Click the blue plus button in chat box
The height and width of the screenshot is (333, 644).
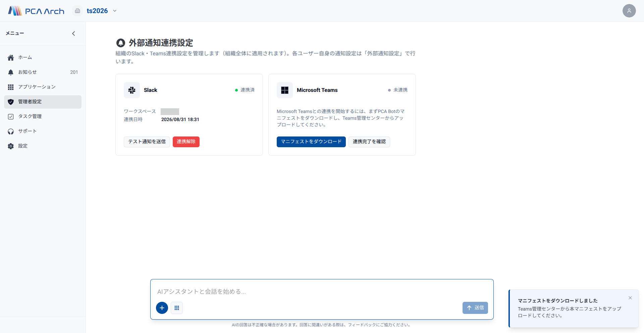pyautogui.click(x=162, y=308)
